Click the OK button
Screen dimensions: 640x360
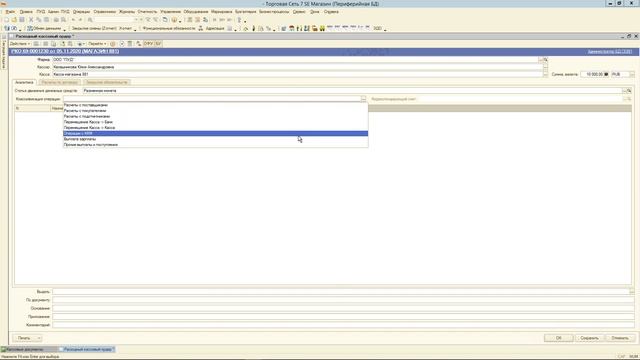(558, 338)
